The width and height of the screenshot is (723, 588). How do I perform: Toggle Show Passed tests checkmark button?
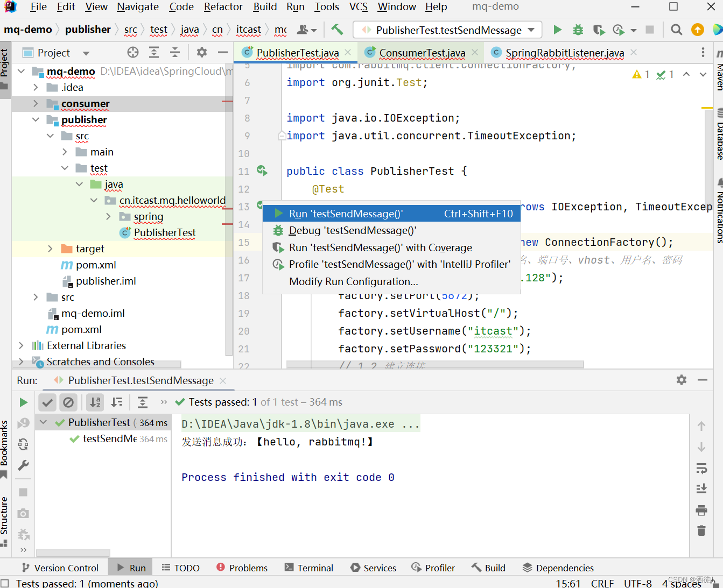pos(47,402)
